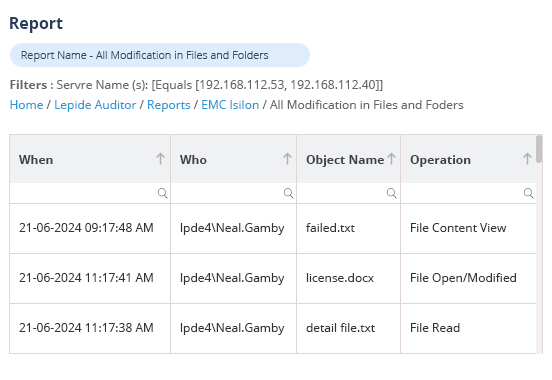Open the Lepide Auditor breadcrumb link
The width and height of the screenshot is (552, 380).
95,105
